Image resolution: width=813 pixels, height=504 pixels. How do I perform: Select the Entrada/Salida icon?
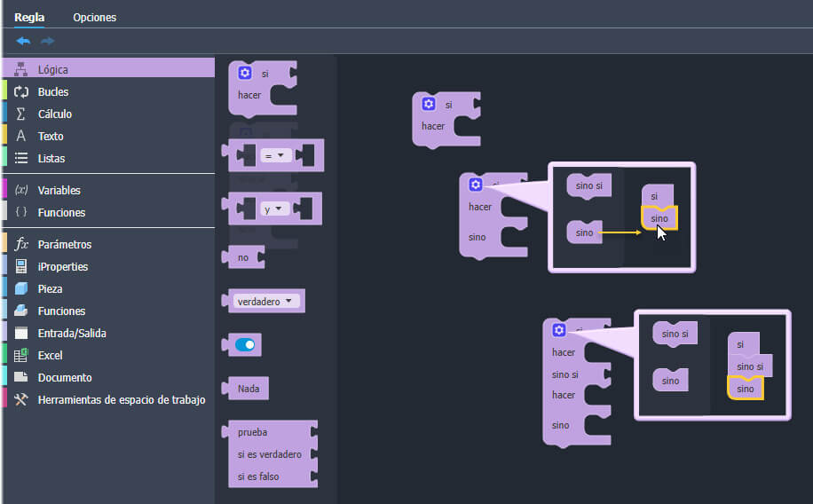(20, 333)
